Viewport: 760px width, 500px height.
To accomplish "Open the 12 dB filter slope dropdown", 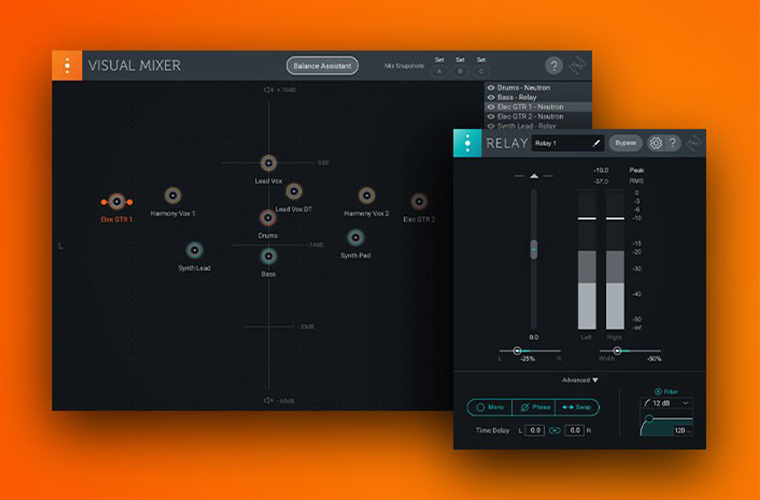I will 667,403.
